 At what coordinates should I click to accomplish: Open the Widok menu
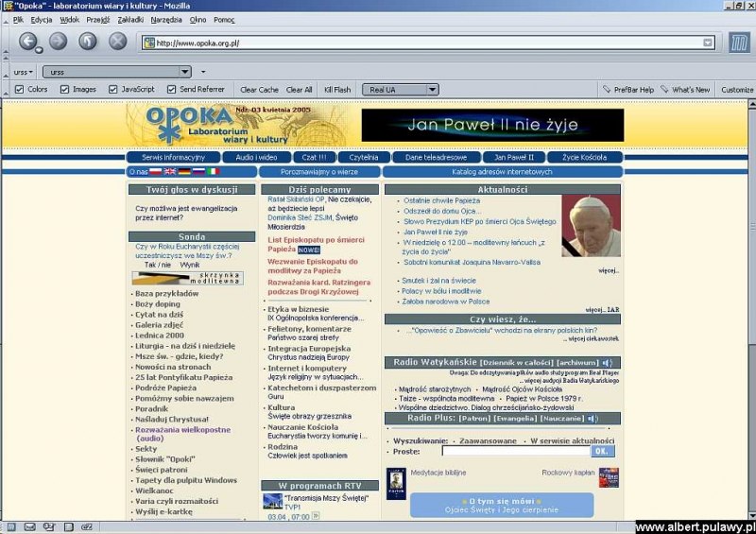tap(69, 20)
